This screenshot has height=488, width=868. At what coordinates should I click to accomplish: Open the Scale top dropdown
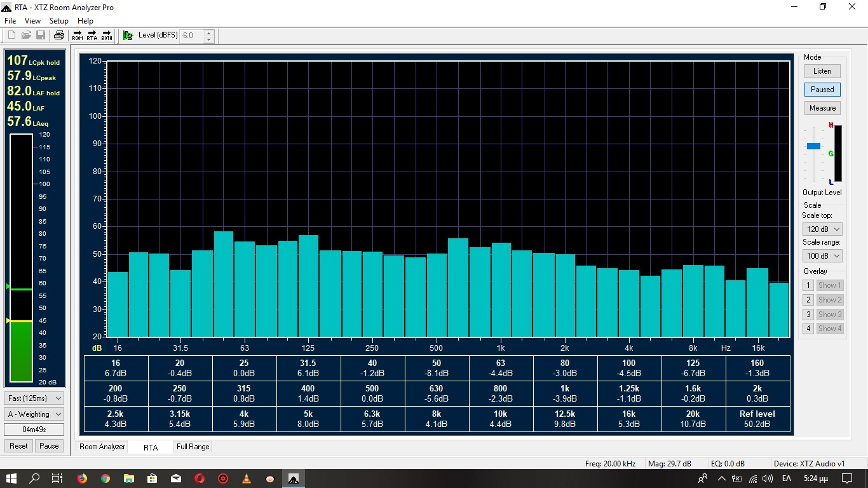822,229
